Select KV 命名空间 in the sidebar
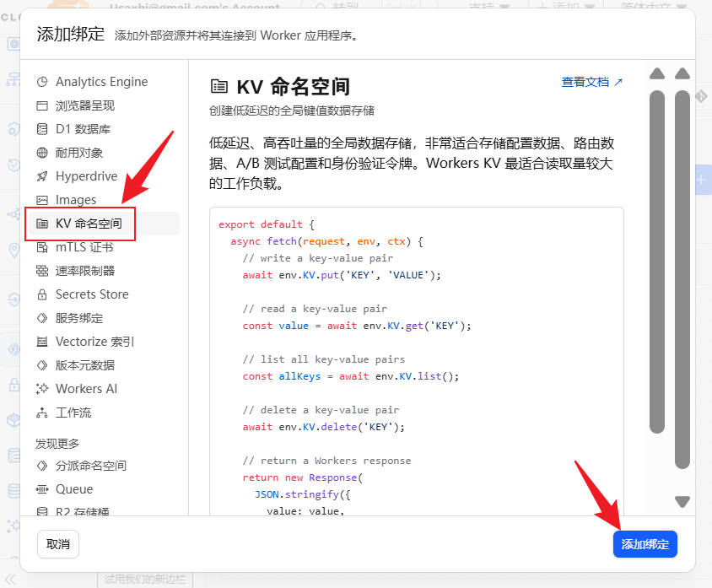 point(88,224)
